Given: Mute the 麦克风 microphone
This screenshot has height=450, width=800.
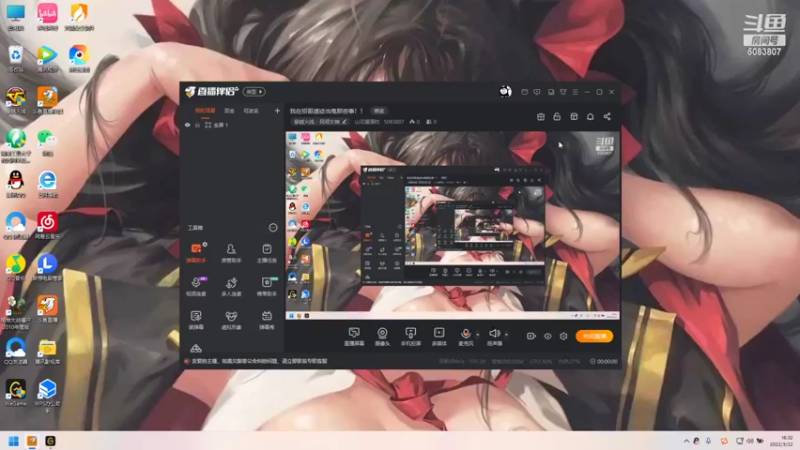Looking at the screenshot, I should 465,337.
